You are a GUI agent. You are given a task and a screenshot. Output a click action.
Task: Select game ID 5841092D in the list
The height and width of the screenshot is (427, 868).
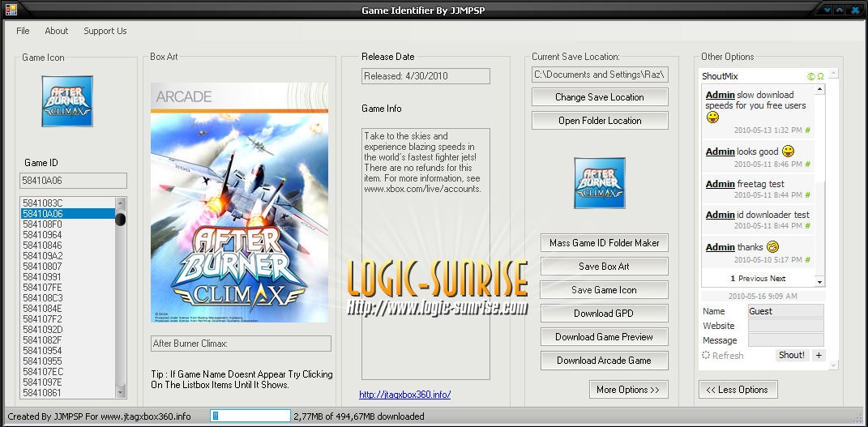tap(67, 330)
